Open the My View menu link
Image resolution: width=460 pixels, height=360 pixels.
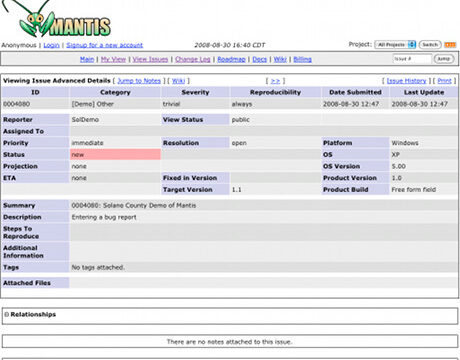click(x=113, y=59)
